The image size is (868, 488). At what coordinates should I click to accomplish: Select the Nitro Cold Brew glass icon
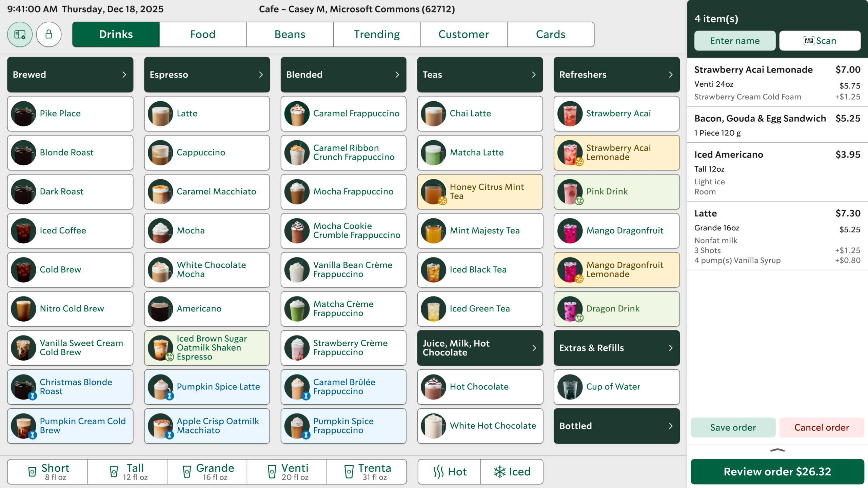coord(23,309)
